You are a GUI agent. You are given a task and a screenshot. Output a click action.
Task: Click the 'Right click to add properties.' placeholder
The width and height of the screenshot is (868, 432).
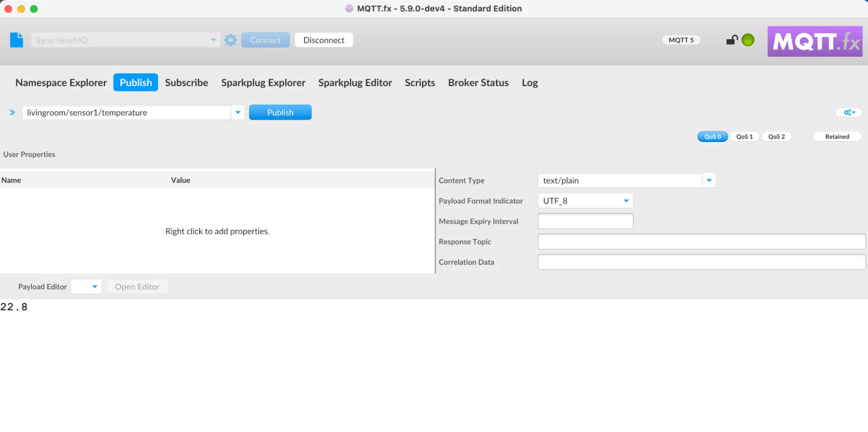tap(217, 231)
